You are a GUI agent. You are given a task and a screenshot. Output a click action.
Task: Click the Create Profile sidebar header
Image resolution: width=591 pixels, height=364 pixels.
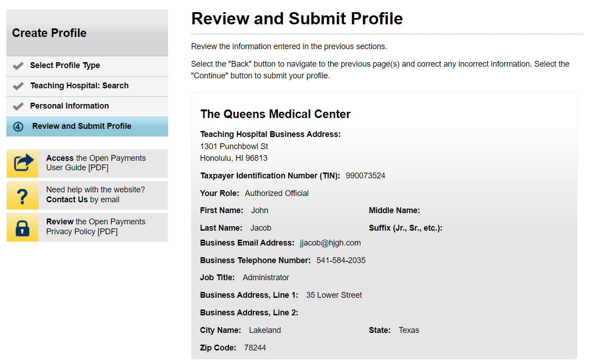(x=50, y=33)
